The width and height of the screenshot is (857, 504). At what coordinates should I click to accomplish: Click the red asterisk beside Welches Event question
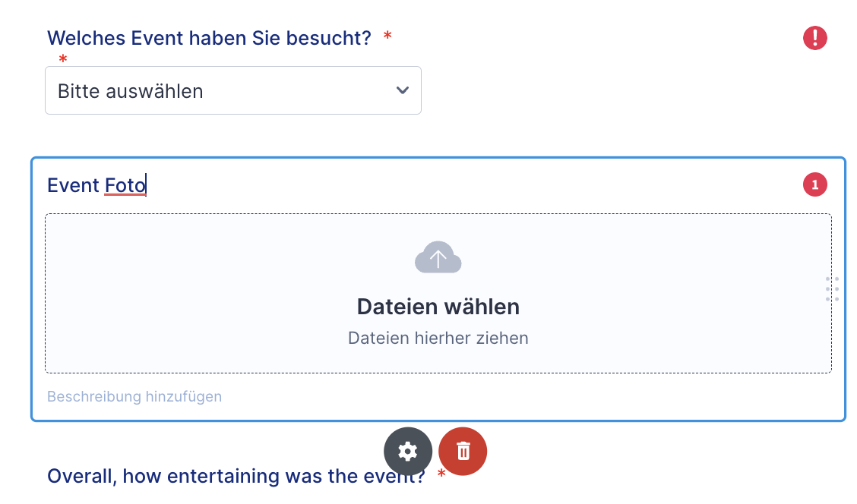[387, 36]
